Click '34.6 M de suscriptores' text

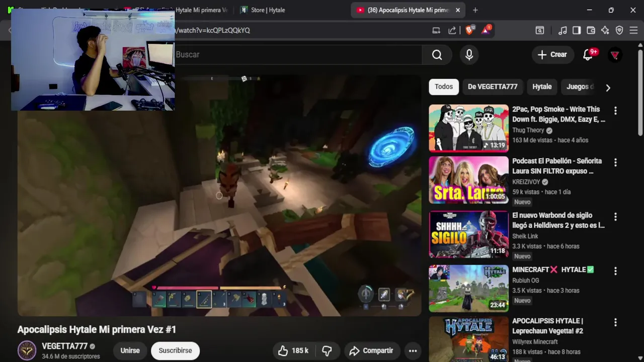71,356
